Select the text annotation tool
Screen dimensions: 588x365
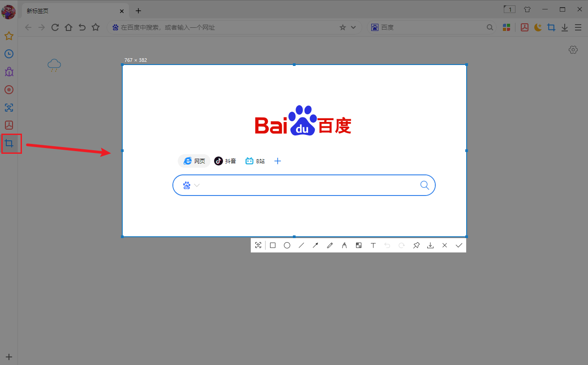(x=373, y=245)
